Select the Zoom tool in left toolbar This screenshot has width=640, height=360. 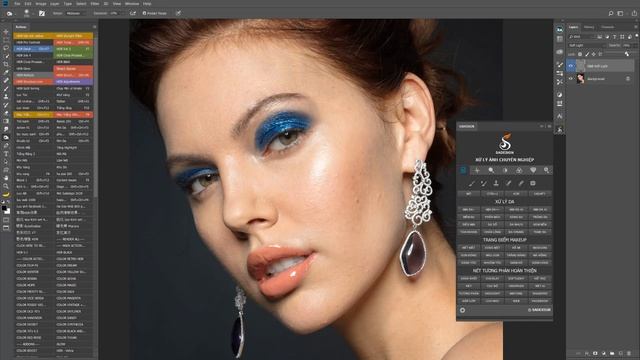[x=6, y=186]
